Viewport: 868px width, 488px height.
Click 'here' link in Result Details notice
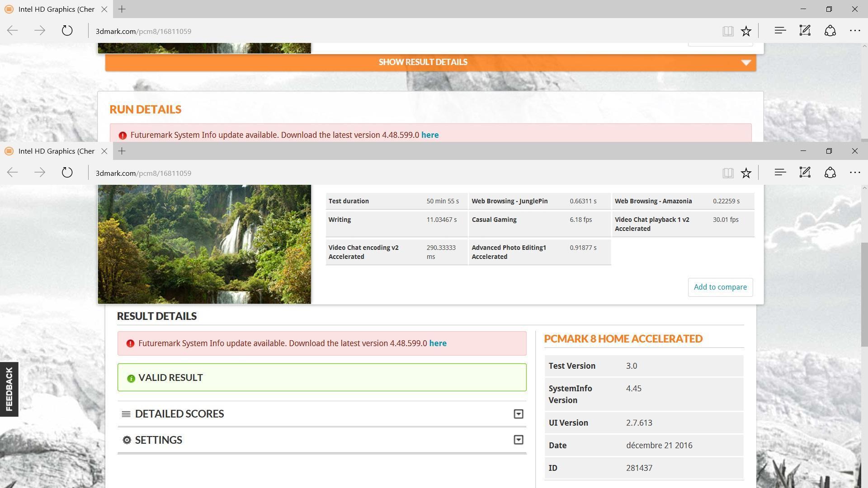(x=437, y=343)
